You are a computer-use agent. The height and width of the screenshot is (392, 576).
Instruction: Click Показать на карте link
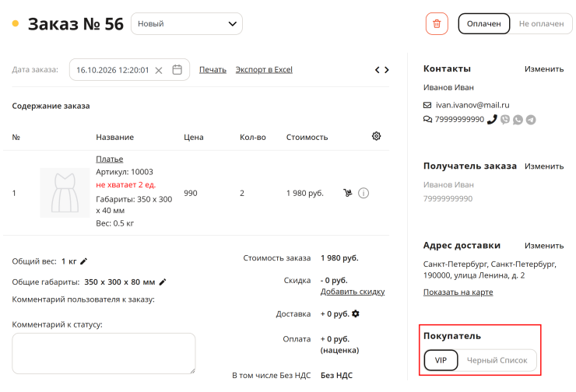pos(458,292)
